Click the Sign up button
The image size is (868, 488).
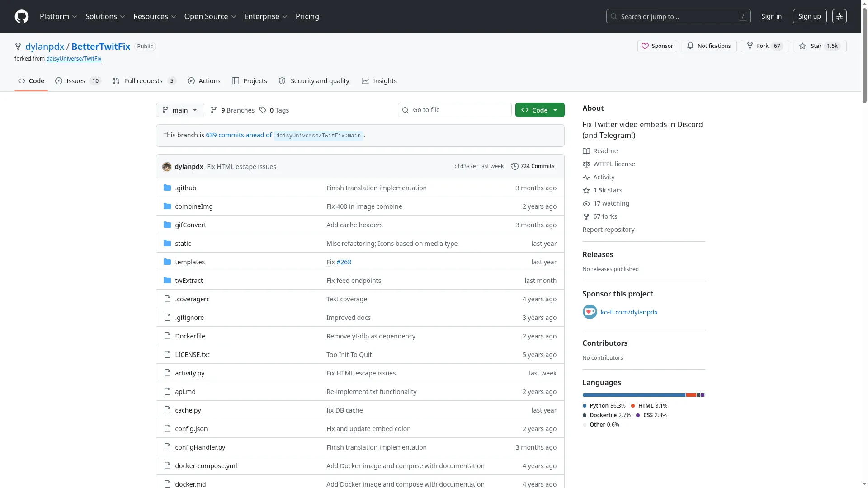click(x=810, y=16)
